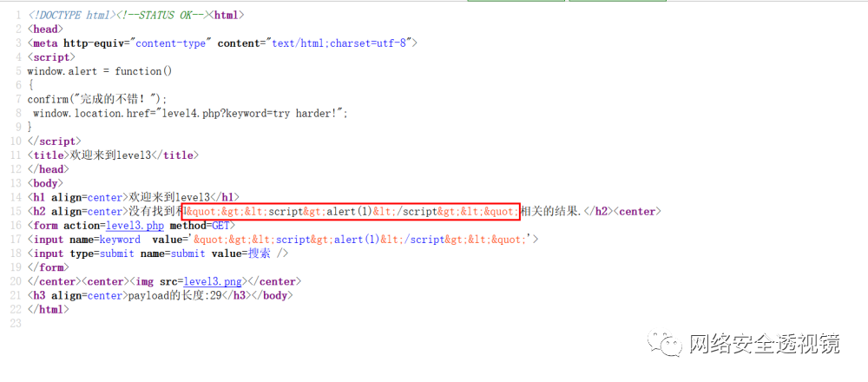Viewport: 868px width, 382px height.
Task: Click the closing </head> tag on line 12
Action: pyautogui.click(x=48, y=169)
